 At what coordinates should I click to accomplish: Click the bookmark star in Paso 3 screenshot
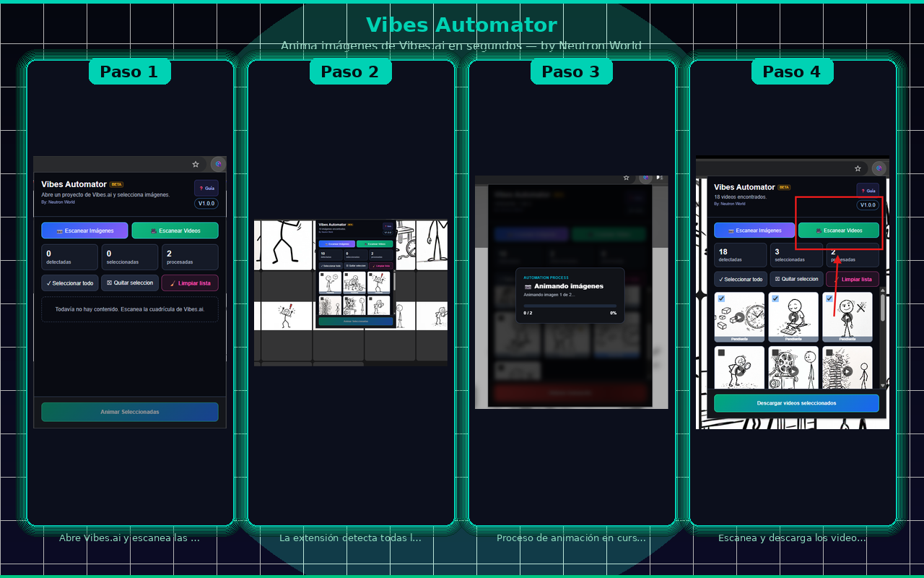click(x=626, y=177)
